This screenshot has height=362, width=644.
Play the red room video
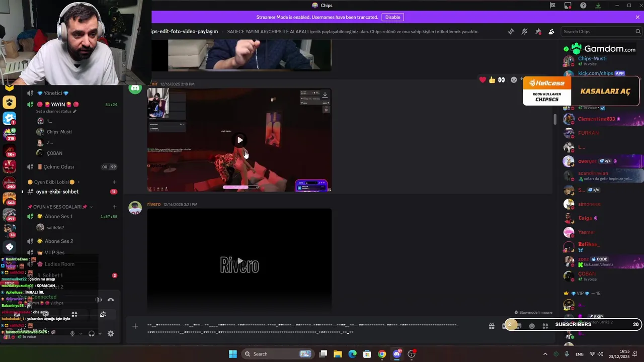pyautogui.click(x=240, y=140)
